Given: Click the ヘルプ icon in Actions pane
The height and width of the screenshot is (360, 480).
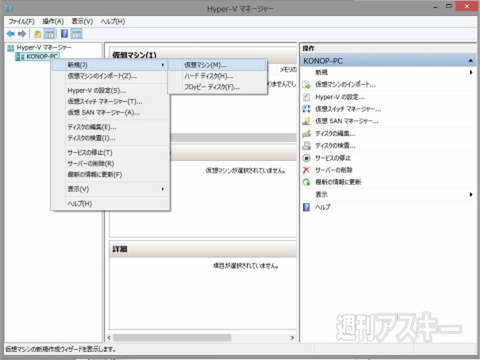Looking at the screenshot, I should coord(306,207).
